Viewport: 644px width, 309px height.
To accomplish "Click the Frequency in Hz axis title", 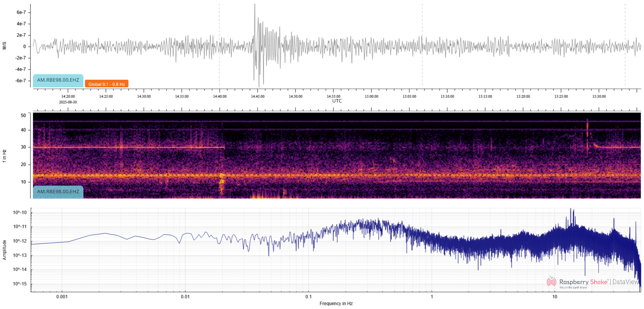I will point(336,304).
